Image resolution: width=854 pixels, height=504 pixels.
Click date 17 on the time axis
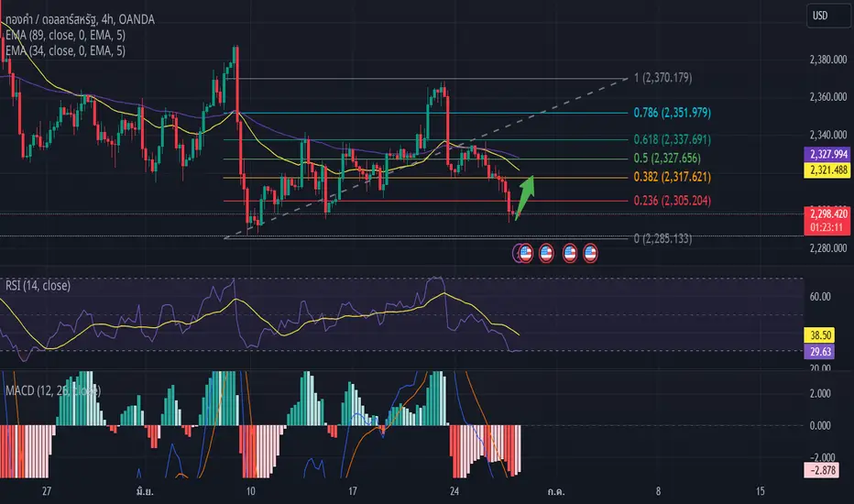point(353,491)
